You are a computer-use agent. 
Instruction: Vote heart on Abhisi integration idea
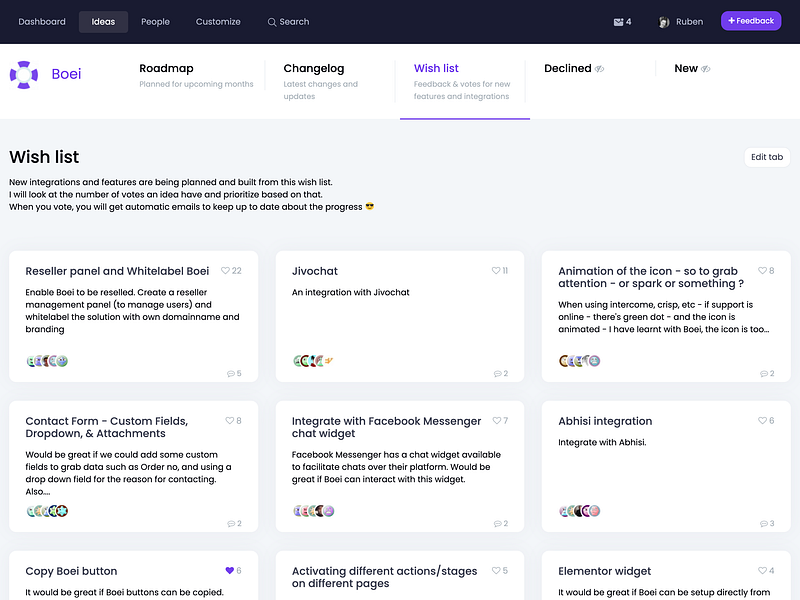click(762, 420)
